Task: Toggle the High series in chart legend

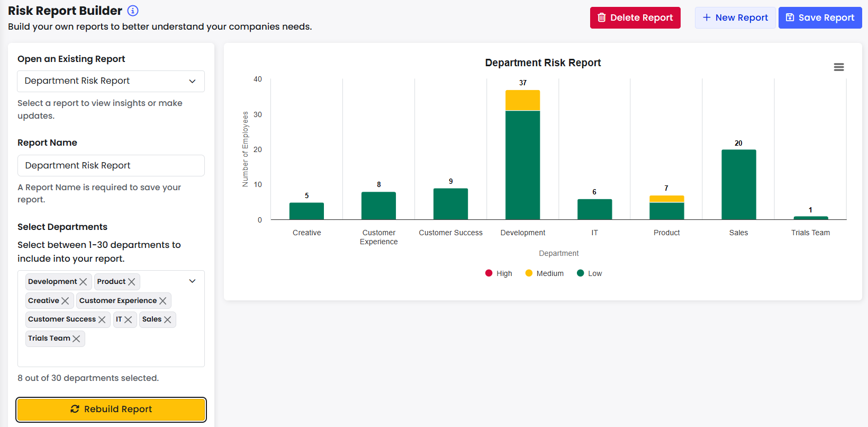Action: tap(499, 273)
